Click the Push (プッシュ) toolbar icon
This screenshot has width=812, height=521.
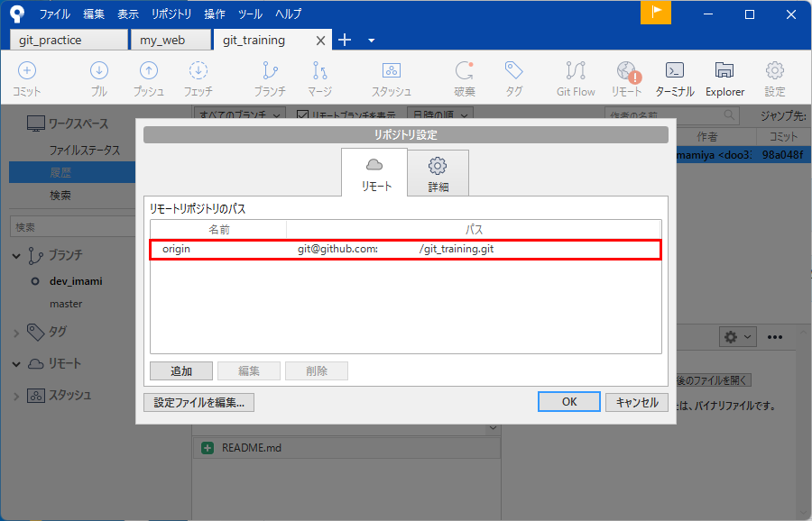149,78
